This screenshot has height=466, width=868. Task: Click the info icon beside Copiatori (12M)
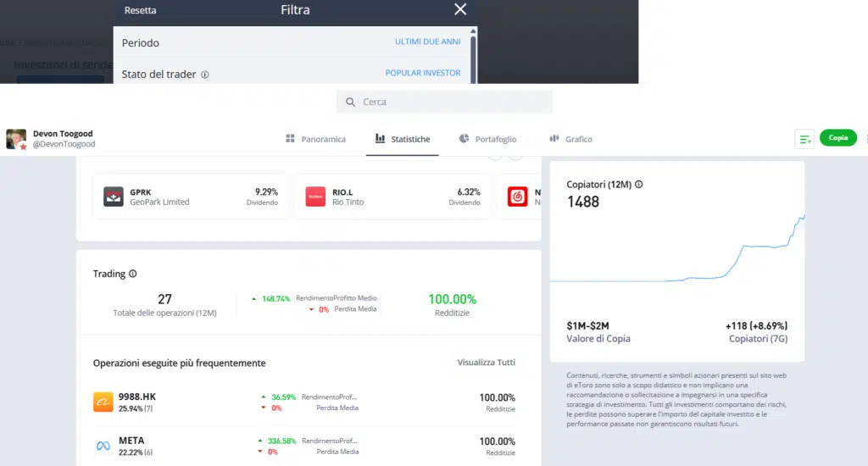[638, 184]
